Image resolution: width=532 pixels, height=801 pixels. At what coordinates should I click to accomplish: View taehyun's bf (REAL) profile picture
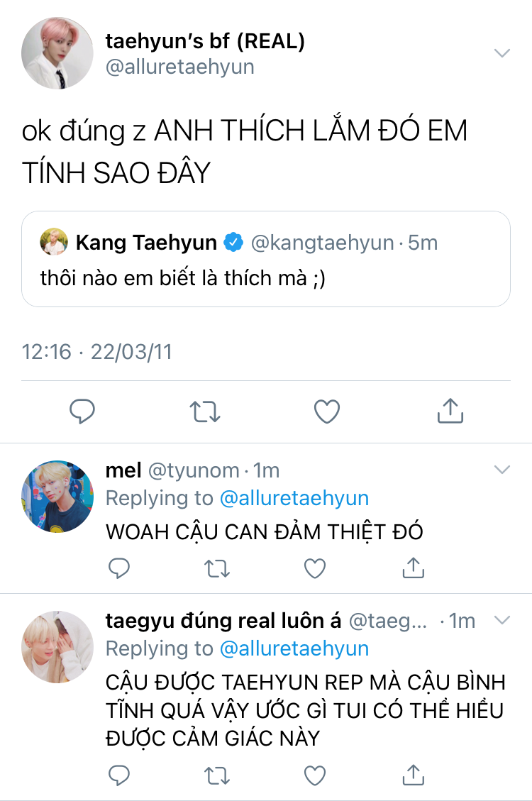[x=57, y=53]
